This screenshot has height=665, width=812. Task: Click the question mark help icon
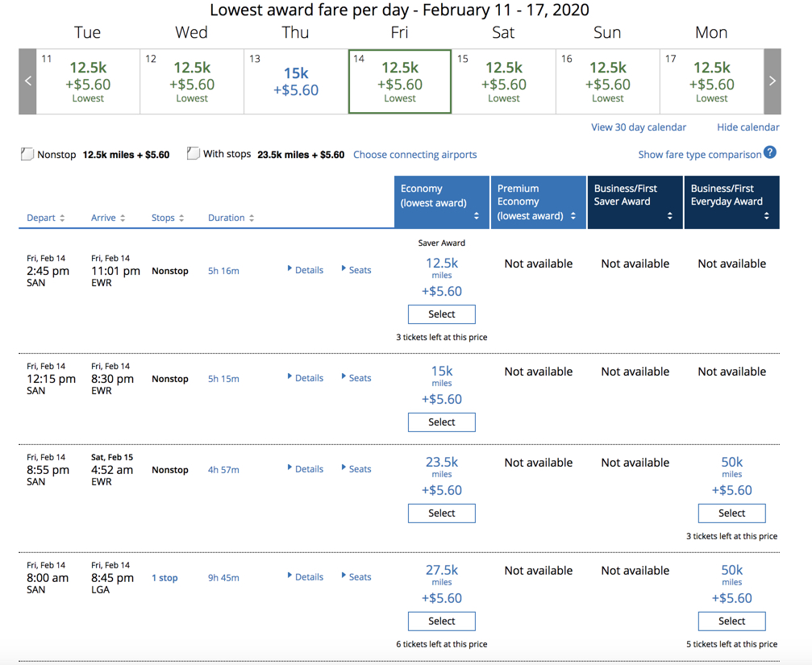pos(766,152)
